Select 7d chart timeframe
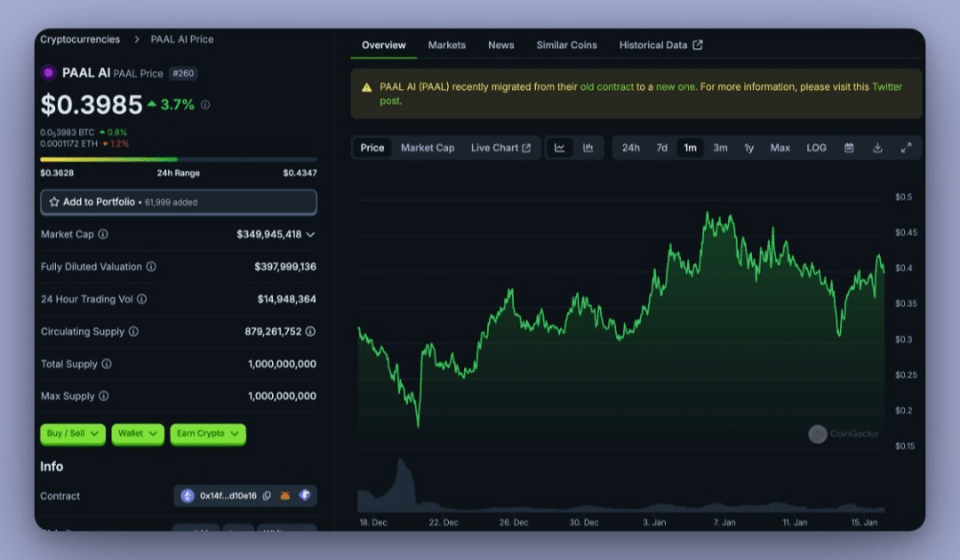960x560 pixels. point(662,148)
